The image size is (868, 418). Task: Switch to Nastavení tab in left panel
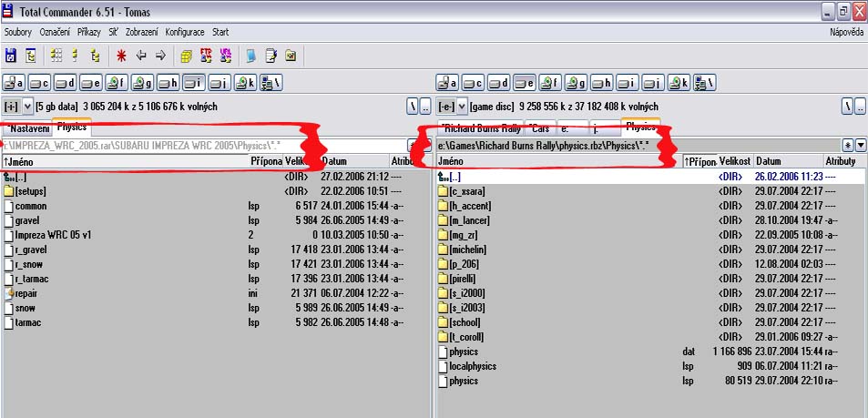[26, 128]
